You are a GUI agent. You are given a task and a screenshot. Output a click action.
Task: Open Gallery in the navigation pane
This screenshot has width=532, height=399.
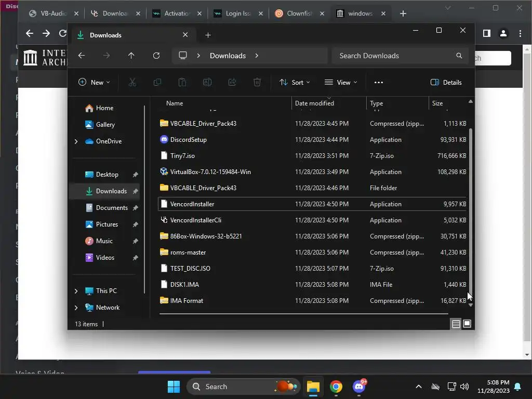pyautogui.click(x=105, y=125)
